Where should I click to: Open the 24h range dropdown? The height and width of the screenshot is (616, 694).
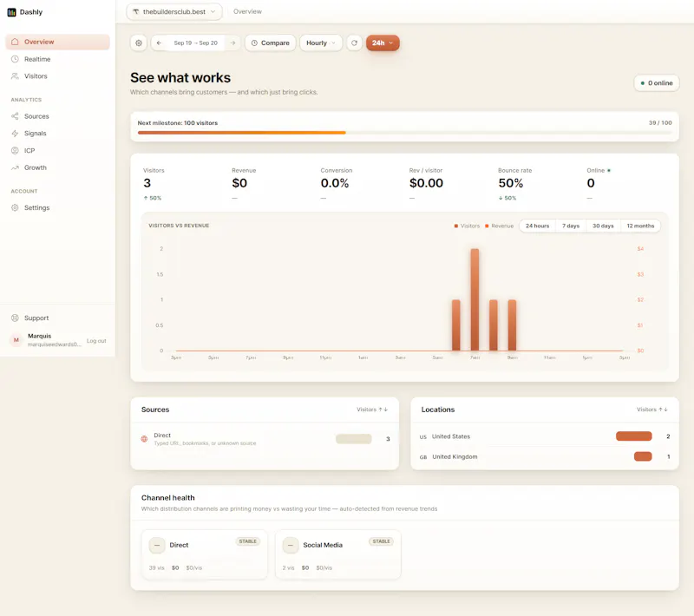point(383,43)
